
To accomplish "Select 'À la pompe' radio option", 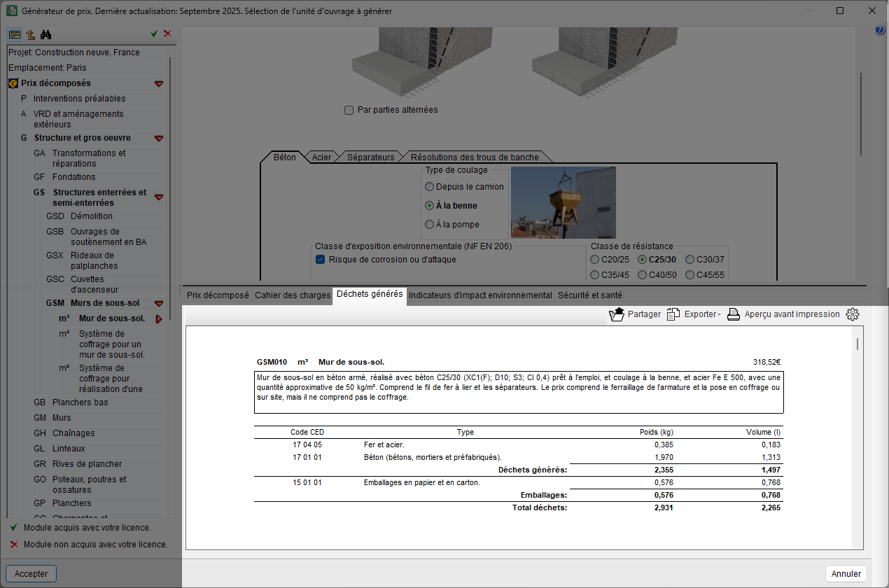I will [x=429, y=225].
